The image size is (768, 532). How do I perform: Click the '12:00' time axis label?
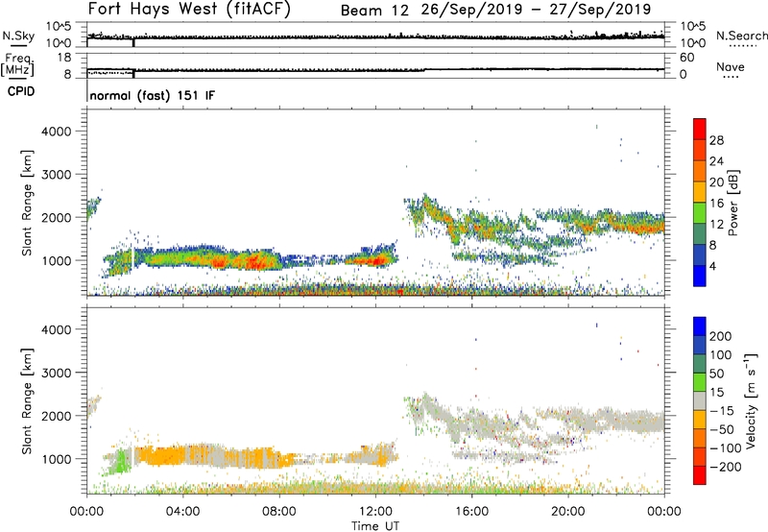(x=375, y=512)
